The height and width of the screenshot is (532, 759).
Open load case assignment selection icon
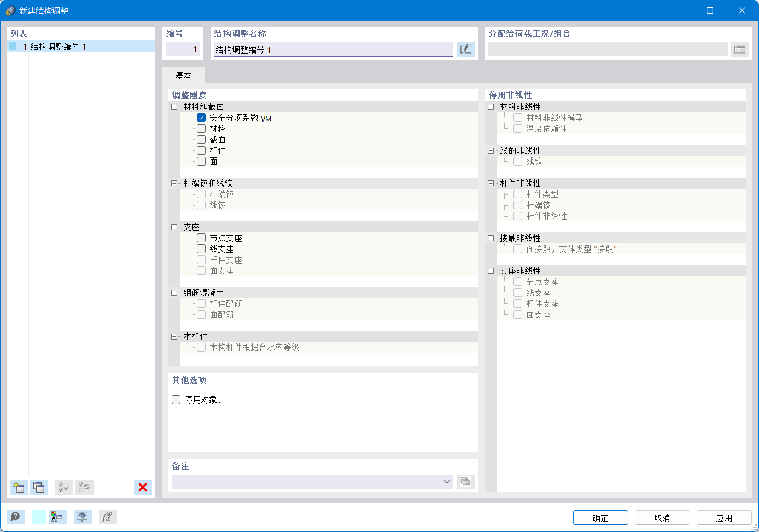coord(740,49)
